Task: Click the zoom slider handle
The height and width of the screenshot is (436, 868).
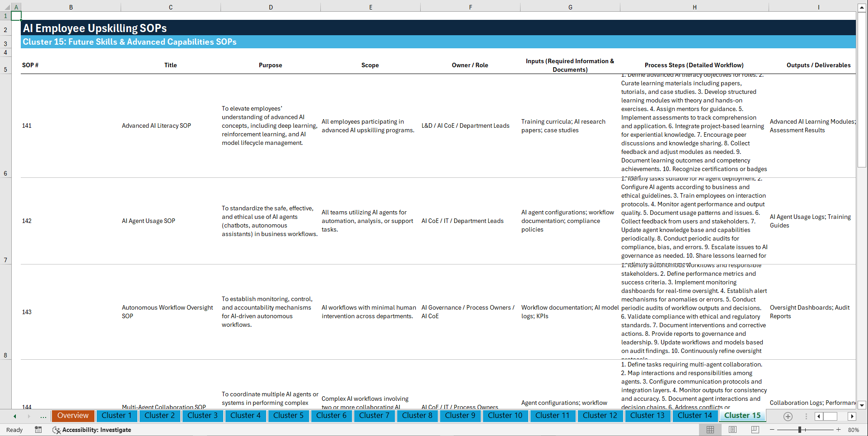Action: tap(800, 430)
